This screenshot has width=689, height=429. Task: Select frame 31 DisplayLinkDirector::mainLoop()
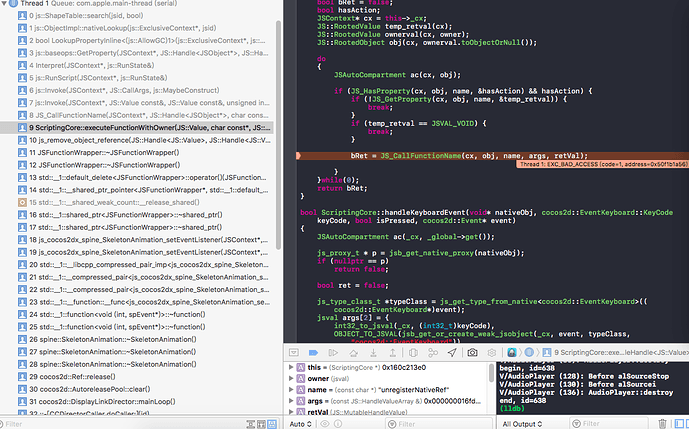coord(137,401)
